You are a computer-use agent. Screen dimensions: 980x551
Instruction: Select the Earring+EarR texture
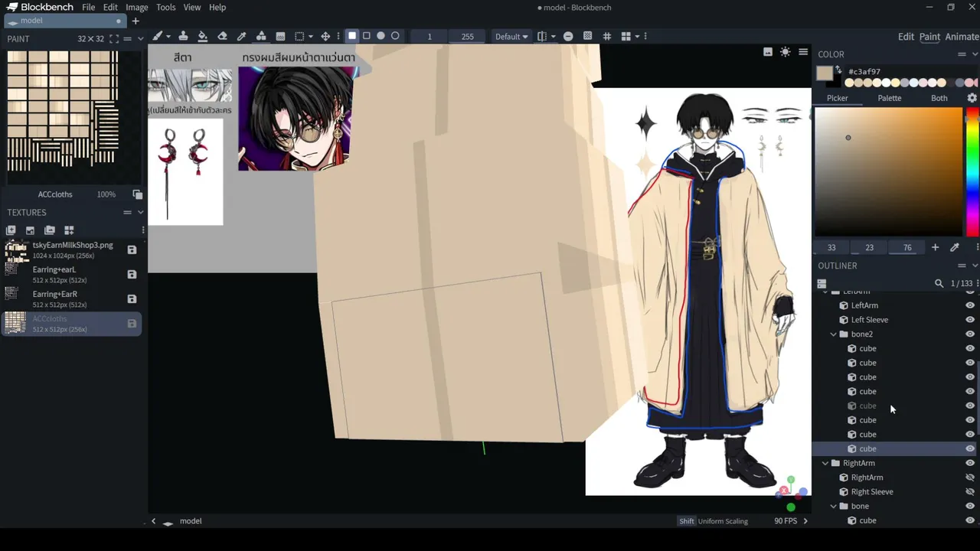[71, 298]
